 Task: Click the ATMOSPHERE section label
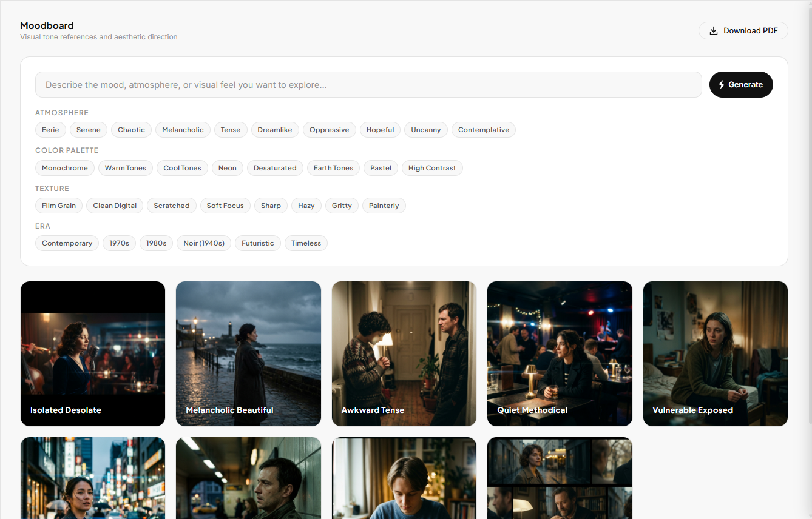(x=62, y=113)
